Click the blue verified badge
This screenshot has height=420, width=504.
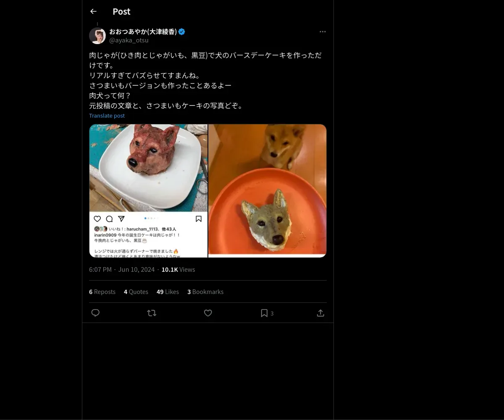tap(182, 31)
